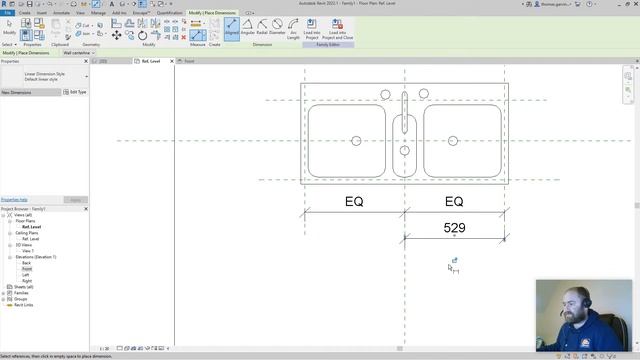The height and width of the screenshot is (360, 640).
Task: Toggle EQ on the left dimension segment
Action: 354,201
